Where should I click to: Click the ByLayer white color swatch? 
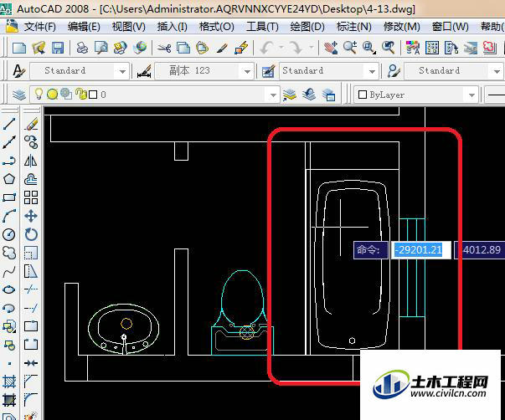tap(363, 95)
